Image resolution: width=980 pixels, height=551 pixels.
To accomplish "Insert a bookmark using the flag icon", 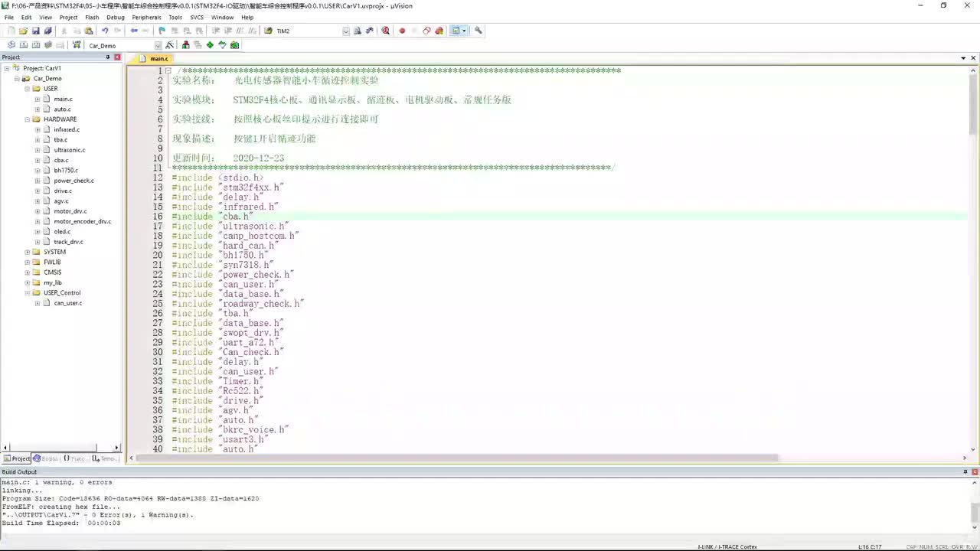I will pyautogui.click(x=162, y=31).
